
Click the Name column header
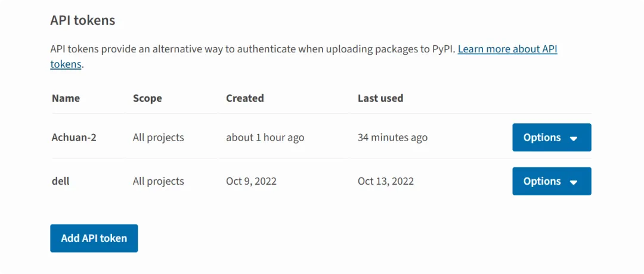pyautogui.click(x=66, y=98)
